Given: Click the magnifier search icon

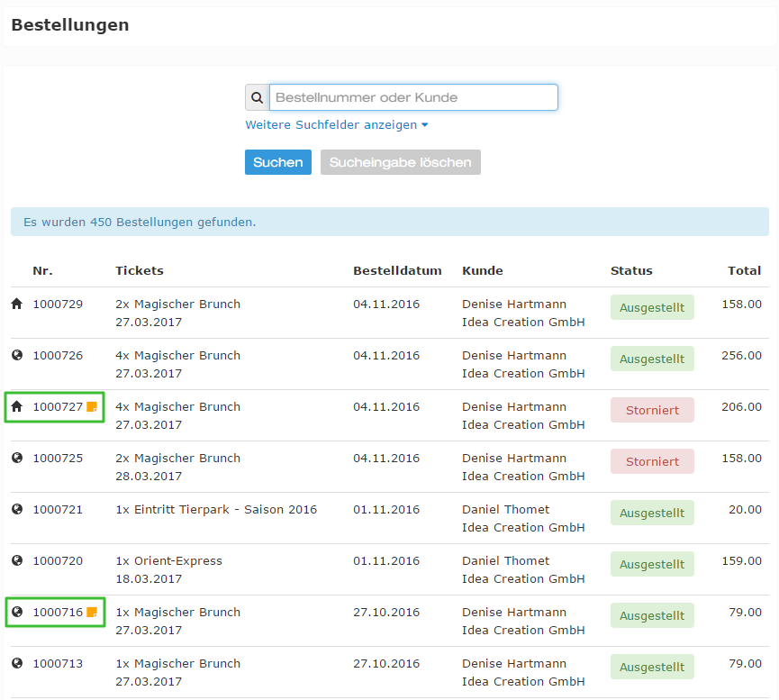Looking at the screenshot, I should point(257,97).
